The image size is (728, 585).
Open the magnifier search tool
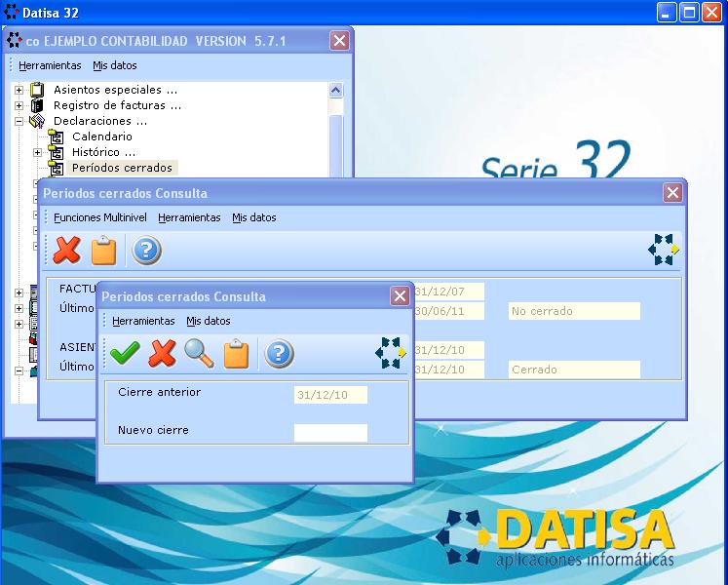click(199, 354)
